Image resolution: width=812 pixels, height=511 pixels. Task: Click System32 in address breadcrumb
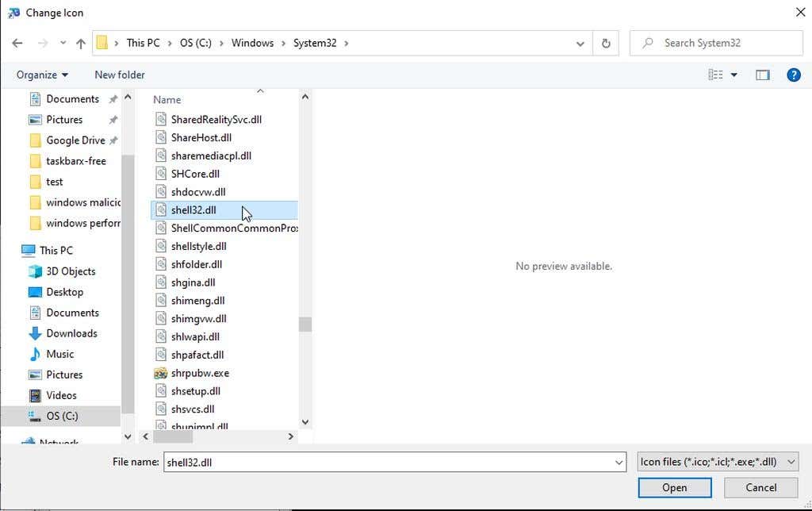point(315,43)
